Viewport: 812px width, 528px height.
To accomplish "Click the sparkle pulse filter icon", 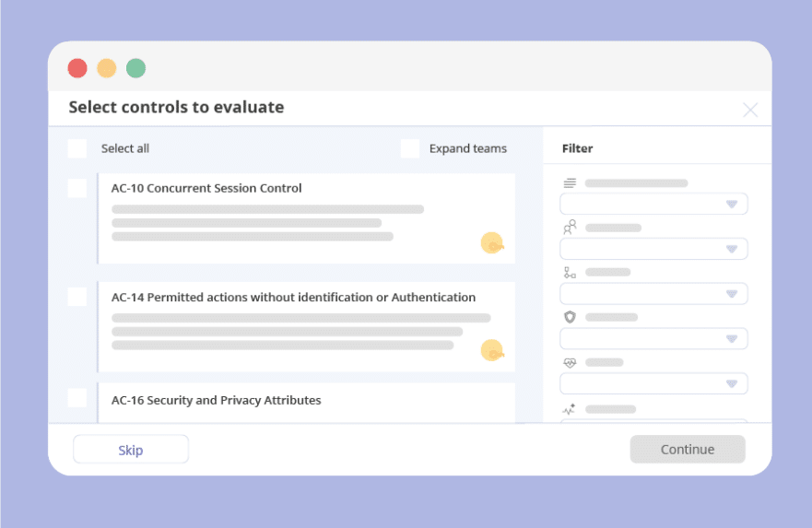I will pyautogui.click(x=570, y=409).
